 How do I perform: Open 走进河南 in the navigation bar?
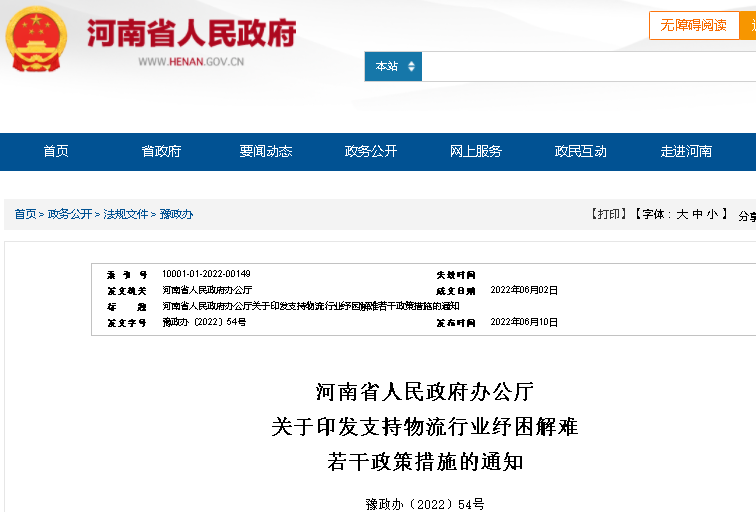pyautogui.click(x=686, y=151)
